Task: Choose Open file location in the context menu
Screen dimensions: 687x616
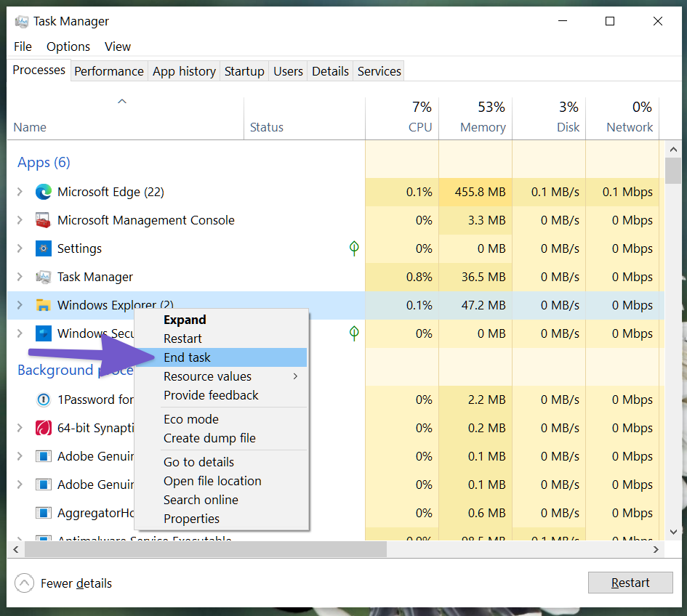Action: pyautogui.click(x=221, y=481)
